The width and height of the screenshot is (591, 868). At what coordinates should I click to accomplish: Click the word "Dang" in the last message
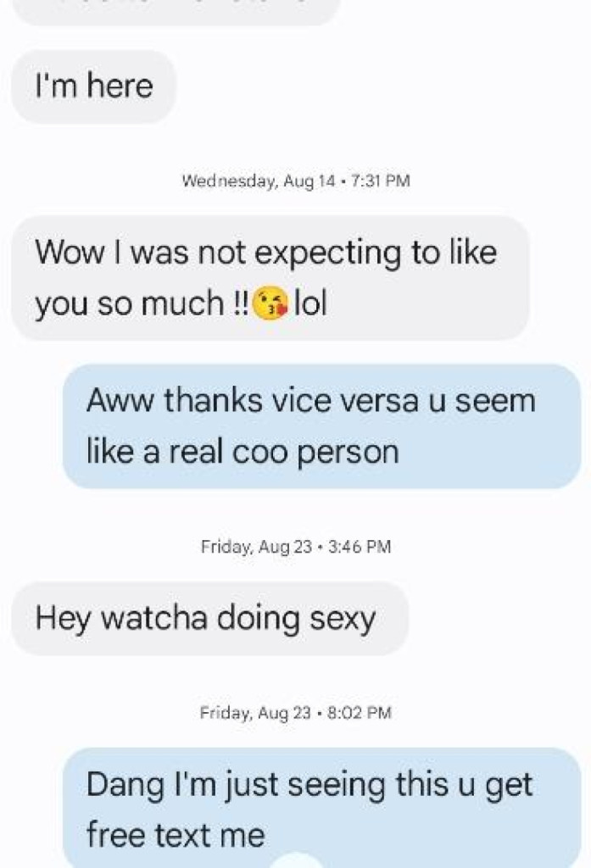pyautogui.click(x=125, y=786)
